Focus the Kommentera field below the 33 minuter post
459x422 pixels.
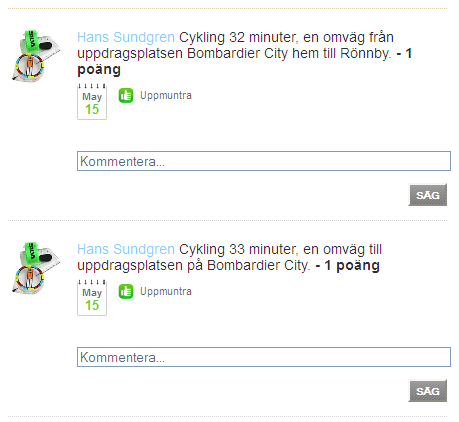(x=264, y=357)
